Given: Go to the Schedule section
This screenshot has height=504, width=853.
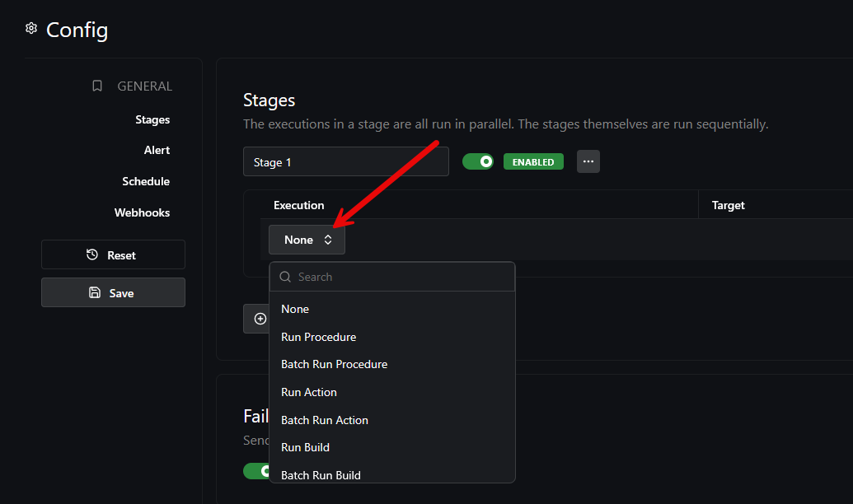Looking at the screenshot, I should [x=146, y=182].
